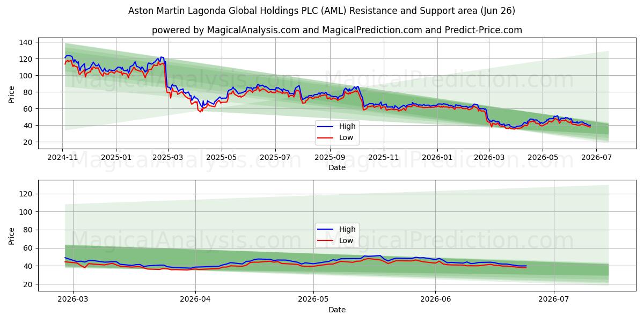644x322 pixels.
Task: Click the '2025-05' tick label
Action: pos(222,158)
